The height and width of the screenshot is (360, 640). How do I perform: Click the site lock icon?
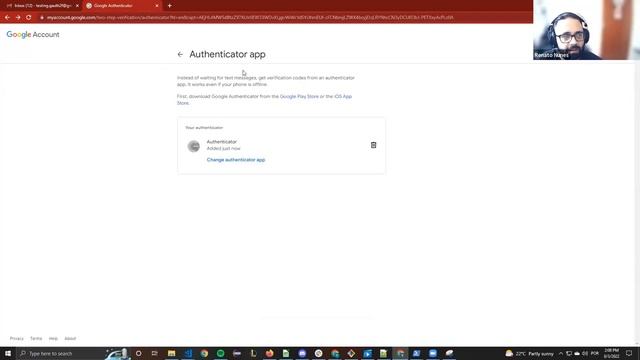[x=42, y=18]
